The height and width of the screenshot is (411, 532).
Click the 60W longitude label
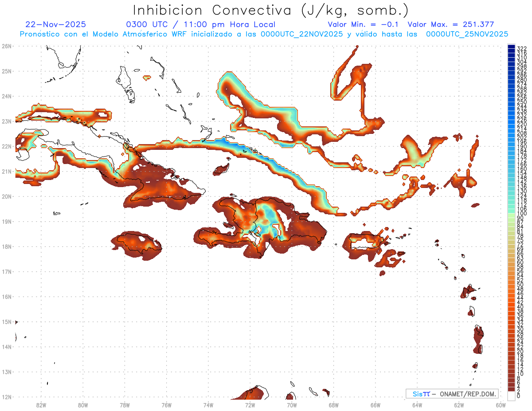tap(501, 405)
